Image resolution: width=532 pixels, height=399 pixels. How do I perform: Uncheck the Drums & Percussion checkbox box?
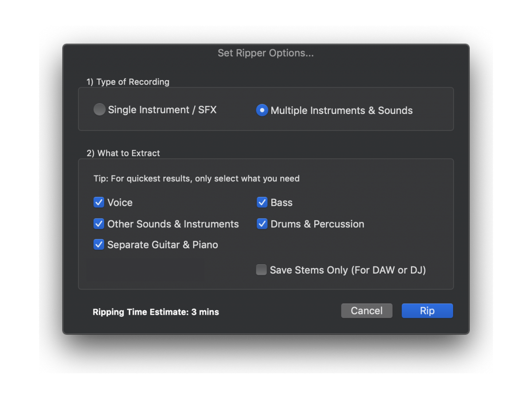(262, 224)
